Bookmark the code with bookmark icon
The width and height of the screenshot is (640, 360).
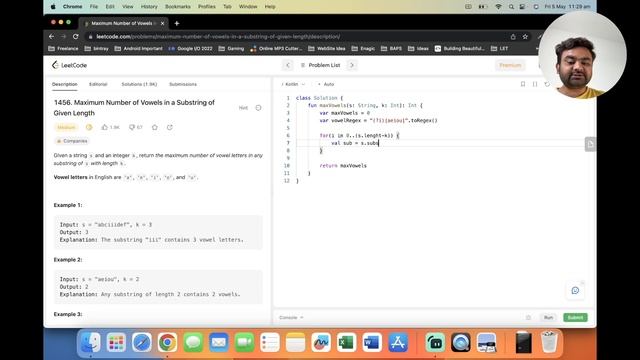523,84
